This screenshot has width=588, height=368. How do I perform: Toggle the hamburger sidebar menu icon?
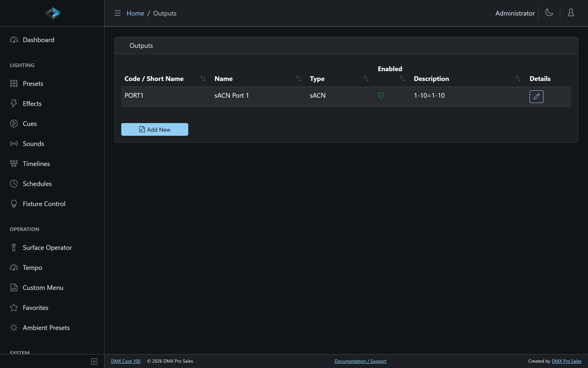pyautogui.click(x=118, y=13)
